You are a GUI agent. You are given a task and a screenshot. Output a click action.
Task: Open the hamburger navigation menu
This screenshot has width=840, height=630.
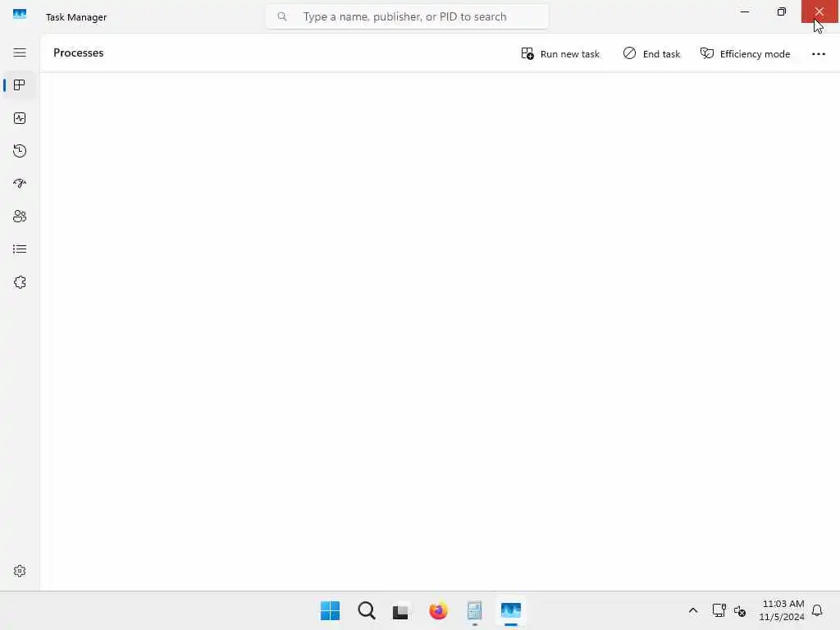(20, 52)
